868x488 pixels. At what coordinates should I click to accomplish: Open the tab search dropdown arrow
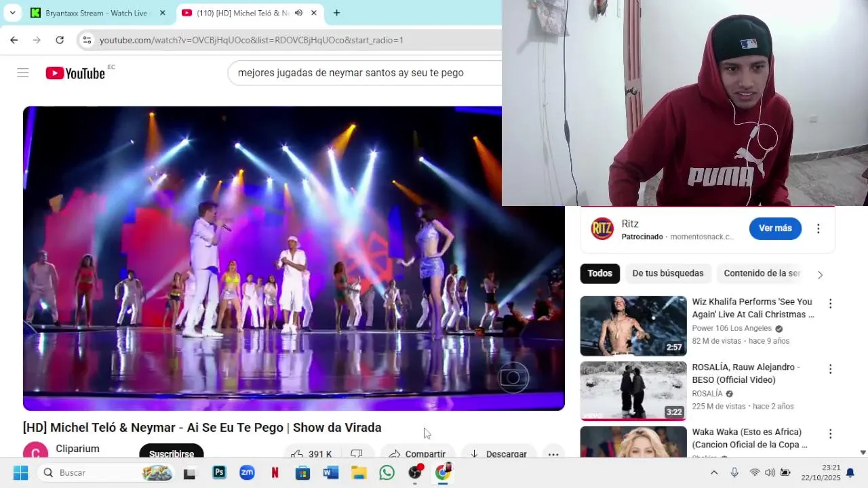click(x=12, y=13)
